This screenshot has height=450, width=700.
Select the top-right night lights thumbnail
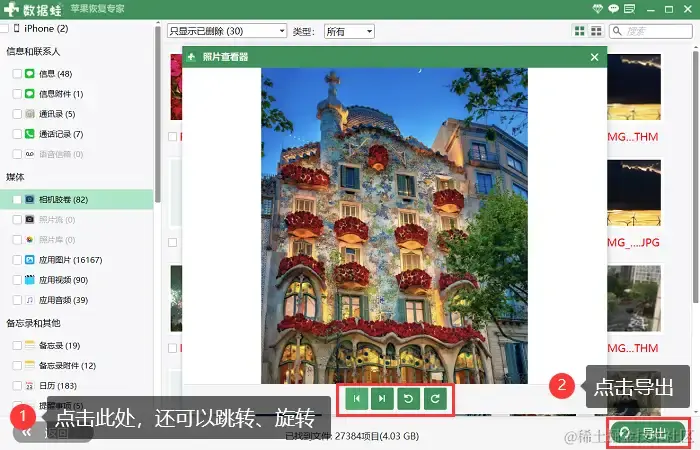coord(634,87)
